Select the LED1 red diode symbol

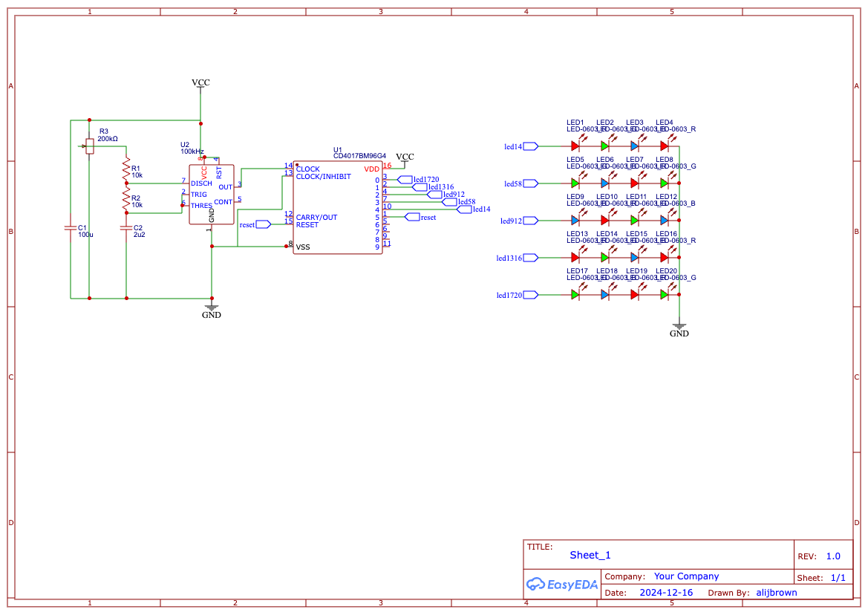click(575, 146)
